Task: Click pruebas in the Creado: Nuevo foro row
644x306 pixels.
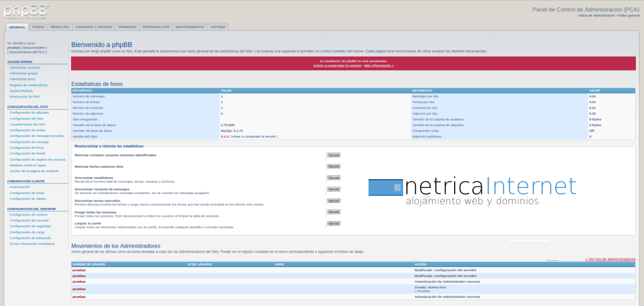Action: 79,289
